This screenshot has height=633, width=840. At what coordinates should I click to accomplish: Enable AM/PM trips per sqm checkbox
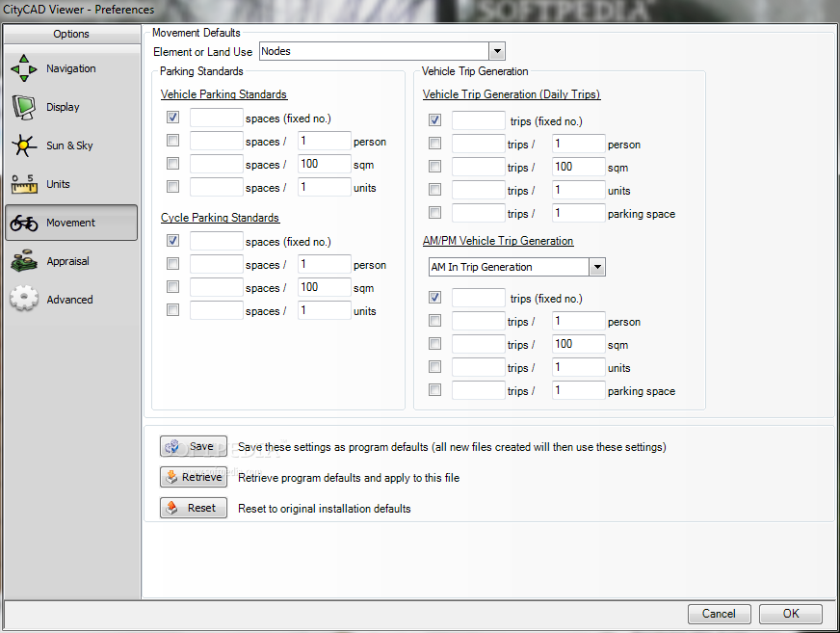435,344
